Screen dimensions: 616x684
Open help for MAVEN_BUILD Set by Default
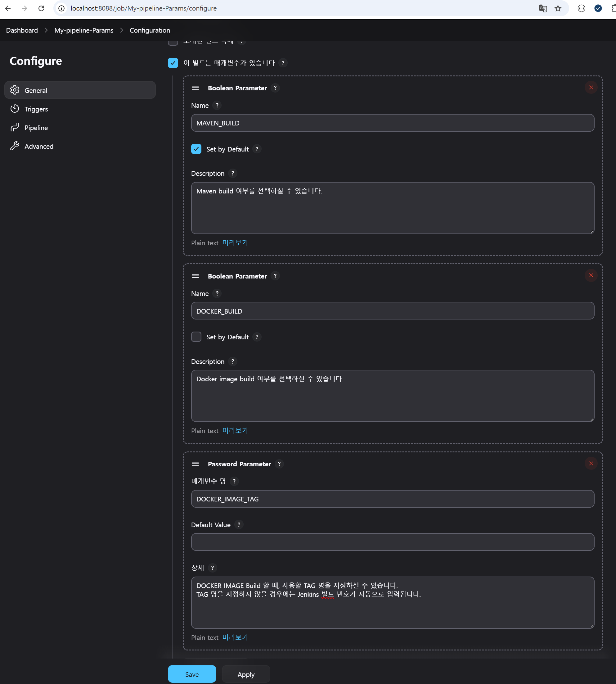(x=257, y=149)
